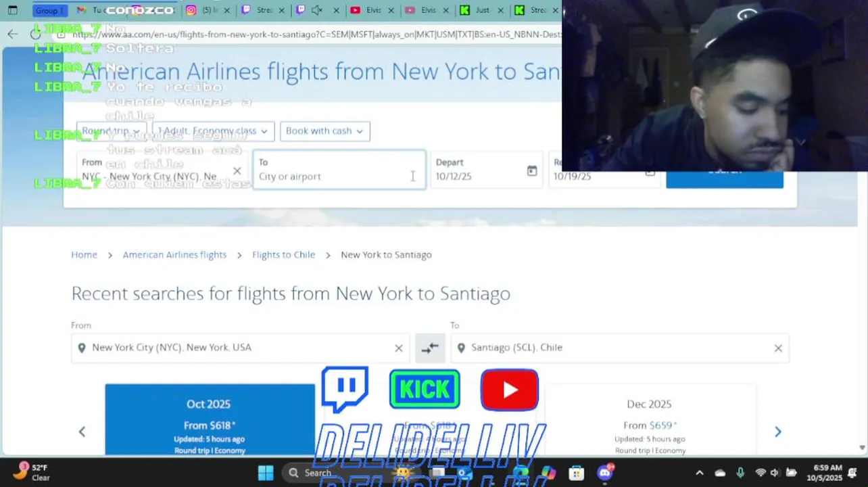Viewport: 868px width, 487px height.
Task: Launch Copilot from the taskbar
Action: point(548,473)
